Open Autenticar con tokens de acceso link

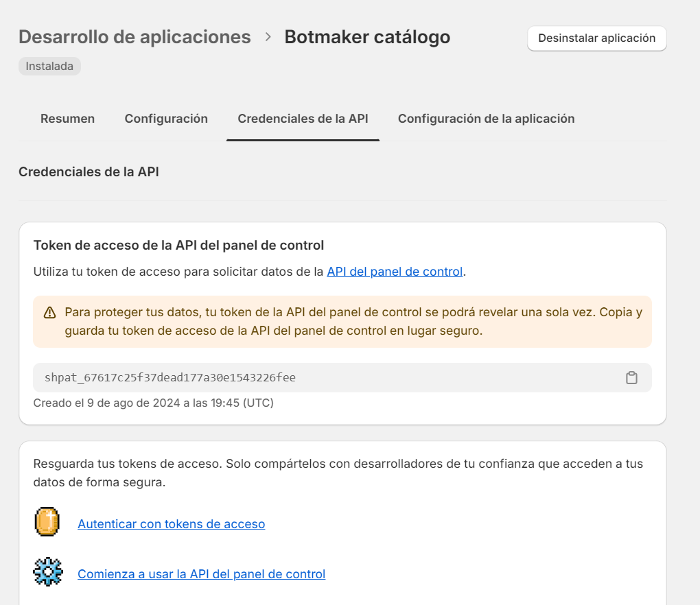(172, 524)
